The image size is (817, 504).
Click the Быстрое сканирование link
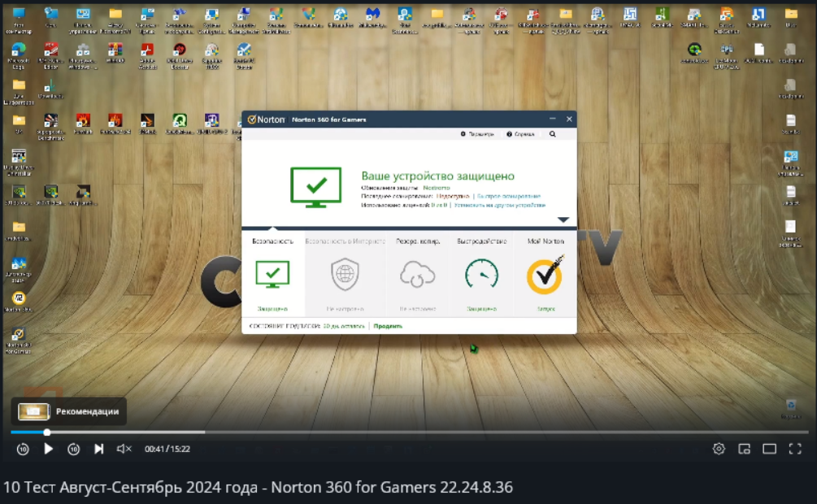(x=509, y=197)
